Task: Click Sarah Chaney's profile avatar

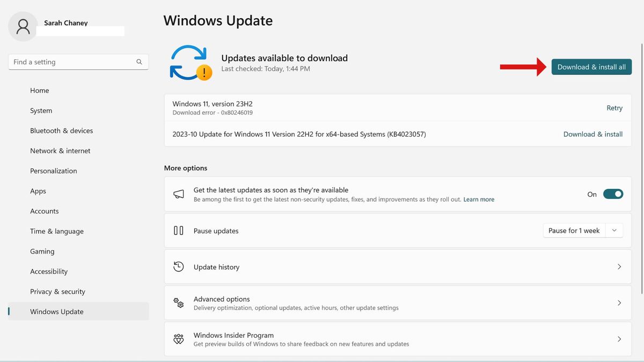Action: point(23,26)
